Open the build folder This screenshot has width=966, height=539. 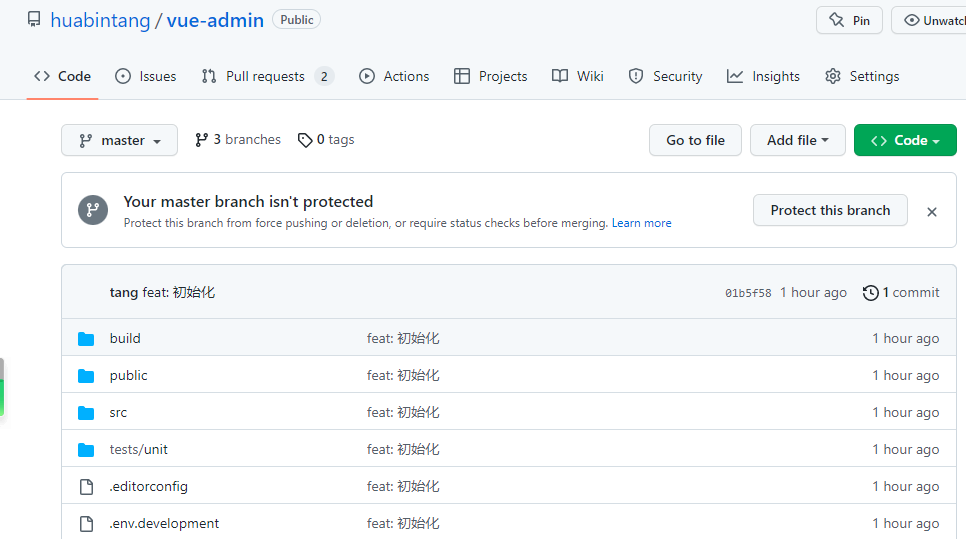click(x=125, y=338)
